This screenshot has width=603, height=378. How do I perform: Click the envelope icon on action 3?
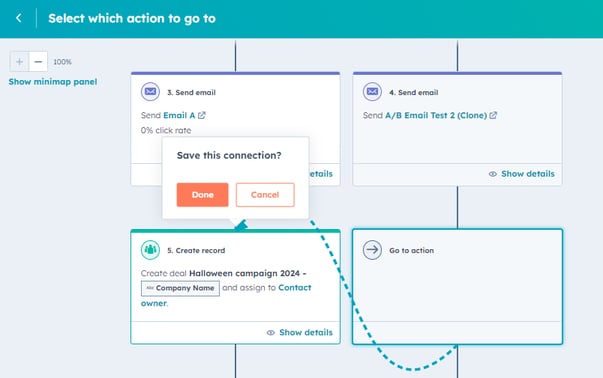pyautogui.click(x=150, y=92)
